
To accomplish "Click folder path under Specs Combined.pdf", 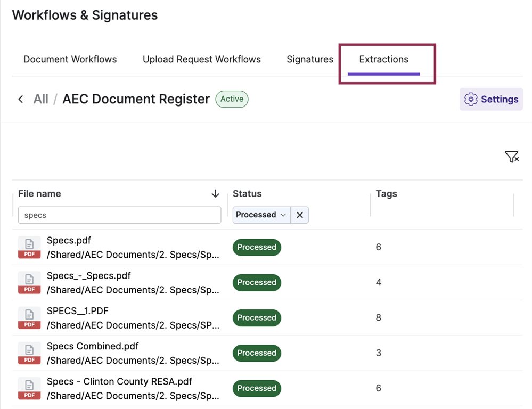I will pos(133,361).
